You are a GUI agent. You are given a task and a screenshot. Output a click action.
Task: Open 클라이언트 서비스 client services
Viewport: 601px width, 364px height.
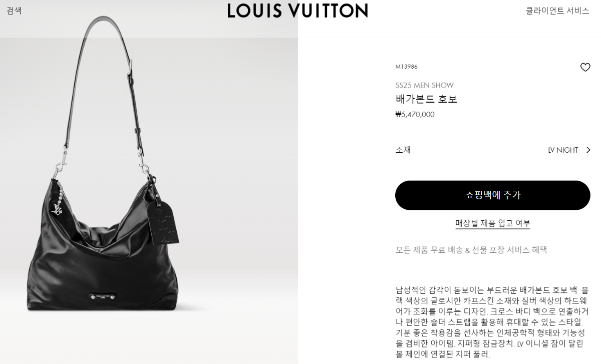coord(557,11)
